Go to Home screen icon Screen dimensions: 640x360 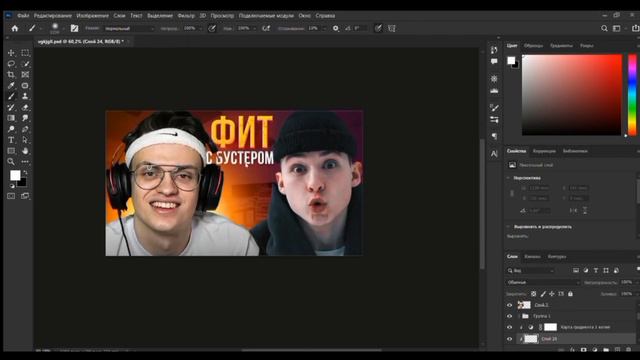(15, 28)
